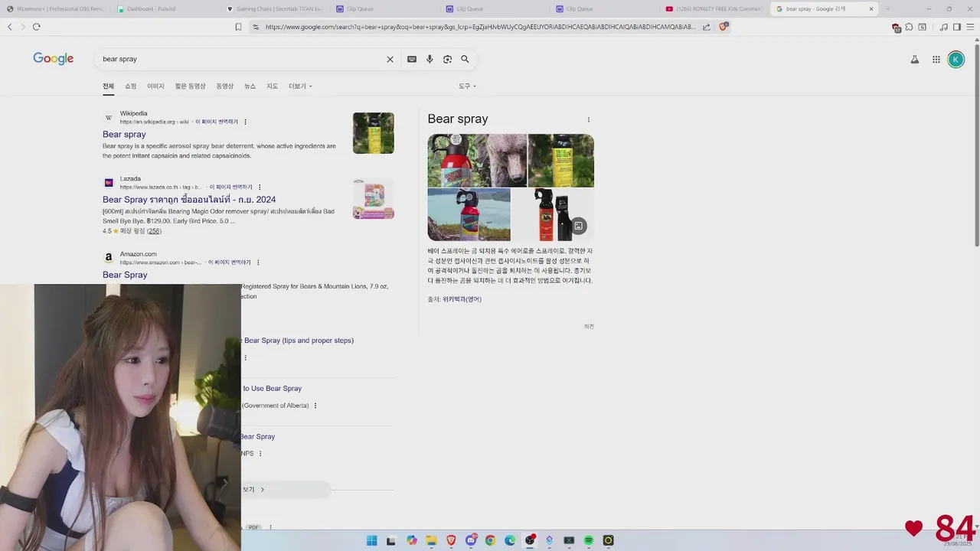Screen dimensions: 980x551
Task: Open Spotify from the taskbar
Action: (x=588, y=540)
